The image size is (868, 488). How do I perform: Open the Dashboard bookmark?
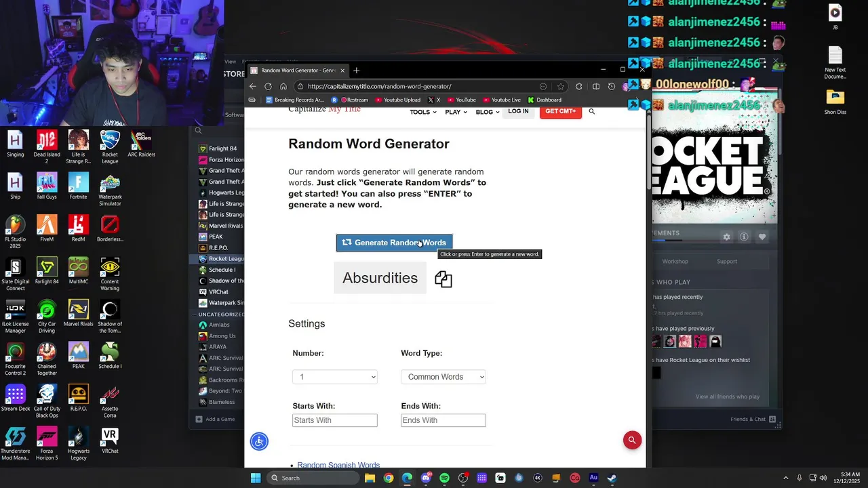point(545,100)
